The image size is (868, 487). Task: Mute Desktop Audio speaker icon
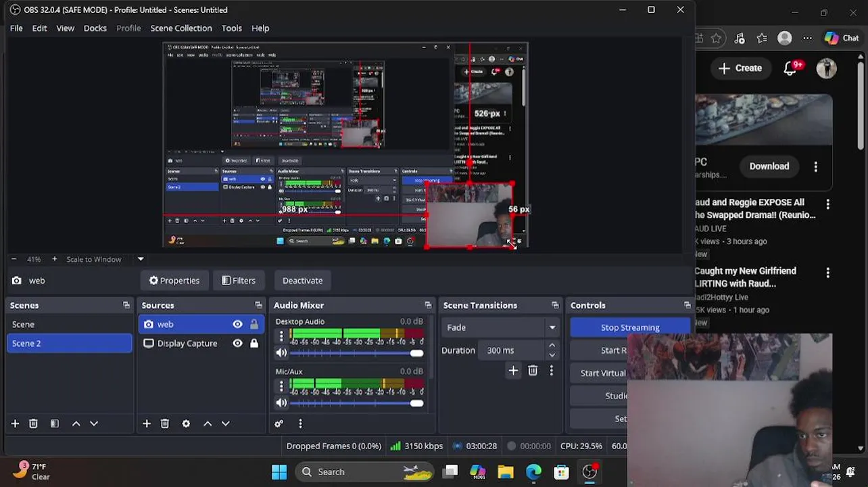(281, 353)
